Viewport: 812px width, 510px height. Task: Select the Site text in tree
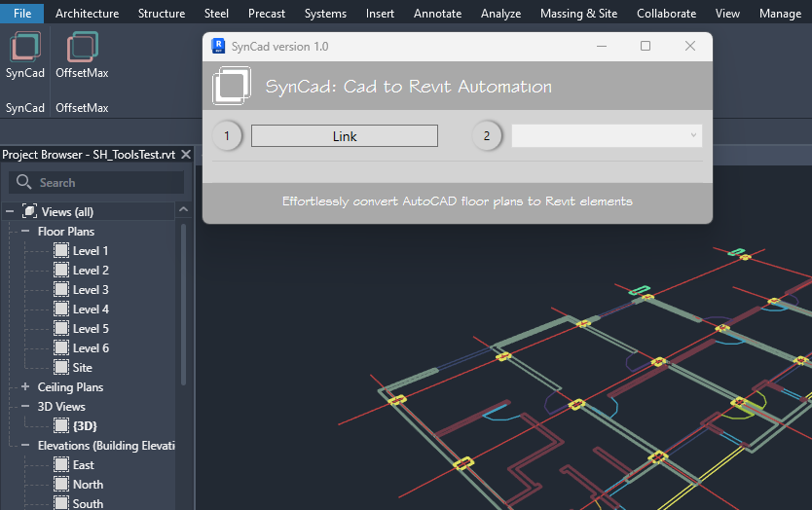(83, 368)
